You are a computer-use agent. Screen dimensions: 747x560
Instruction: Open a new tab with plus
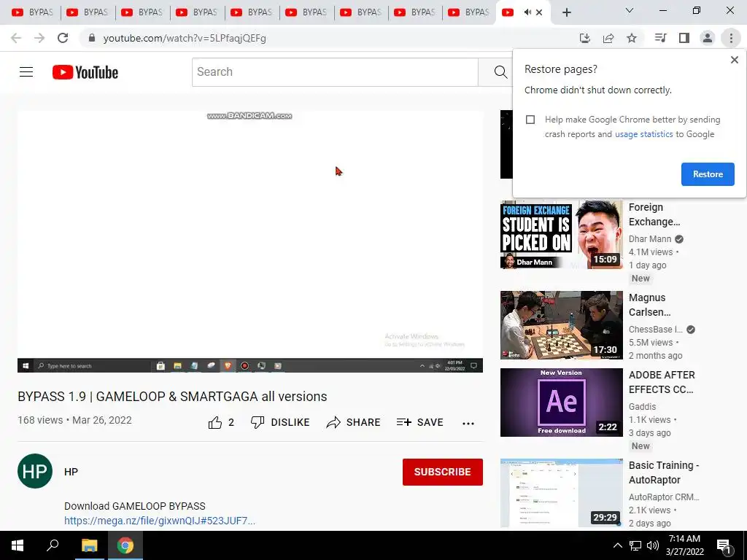pos(566,12)
